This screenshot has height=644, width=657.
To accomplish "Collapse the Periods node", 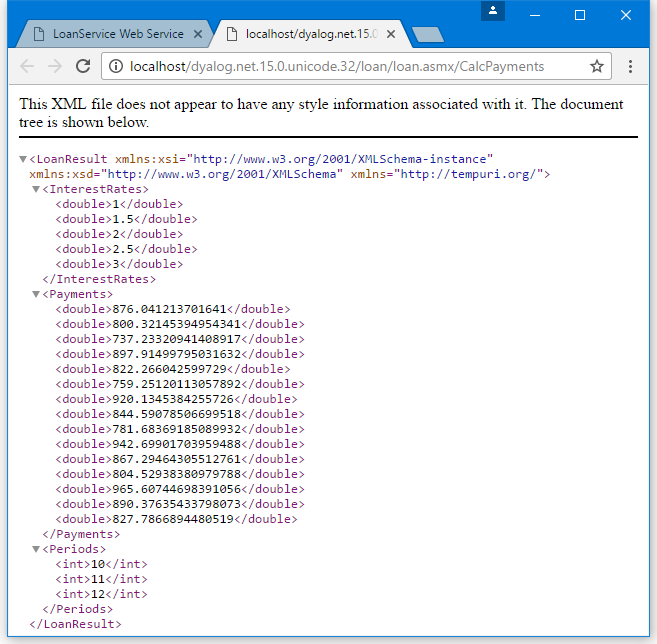I will click(x=36, y=550).
